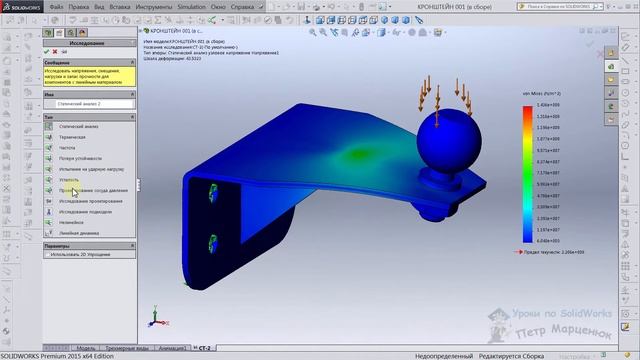This screenshot has height=360, width=640.
Task: Switch to the Модель tab
Action: 86,348
